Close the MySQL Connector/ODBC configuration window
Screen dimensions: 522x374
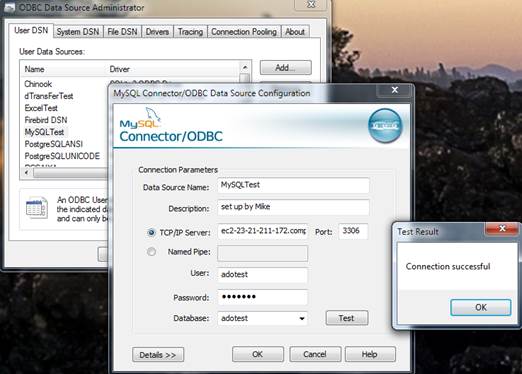395,90
